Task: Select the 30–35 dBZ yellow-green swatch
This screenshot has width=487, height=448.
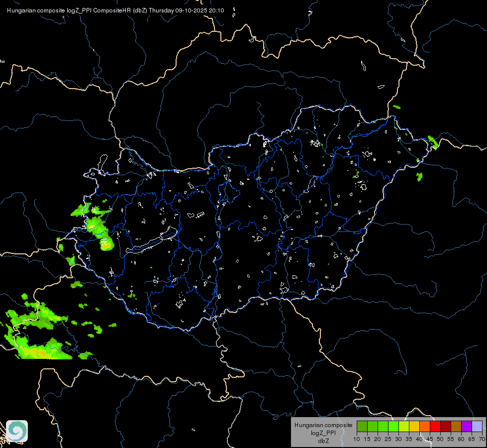Action: tap(404, 426)
